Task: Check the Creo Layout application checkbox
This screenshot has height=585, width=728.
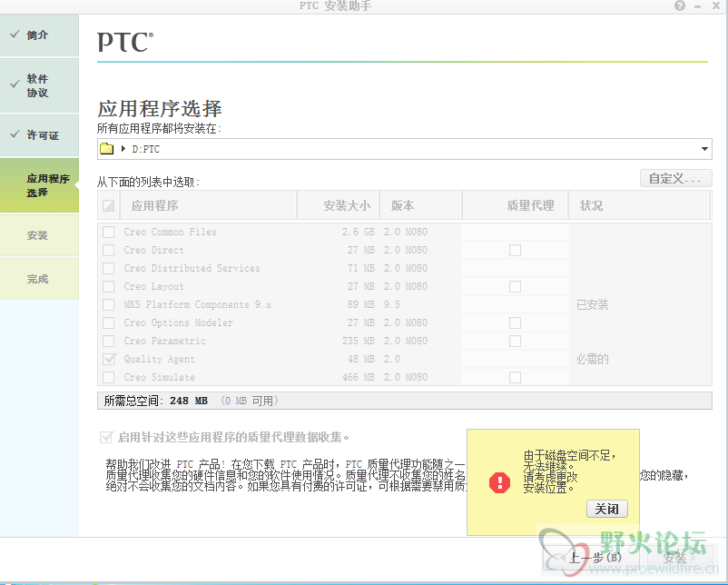Action: (109, 286)
